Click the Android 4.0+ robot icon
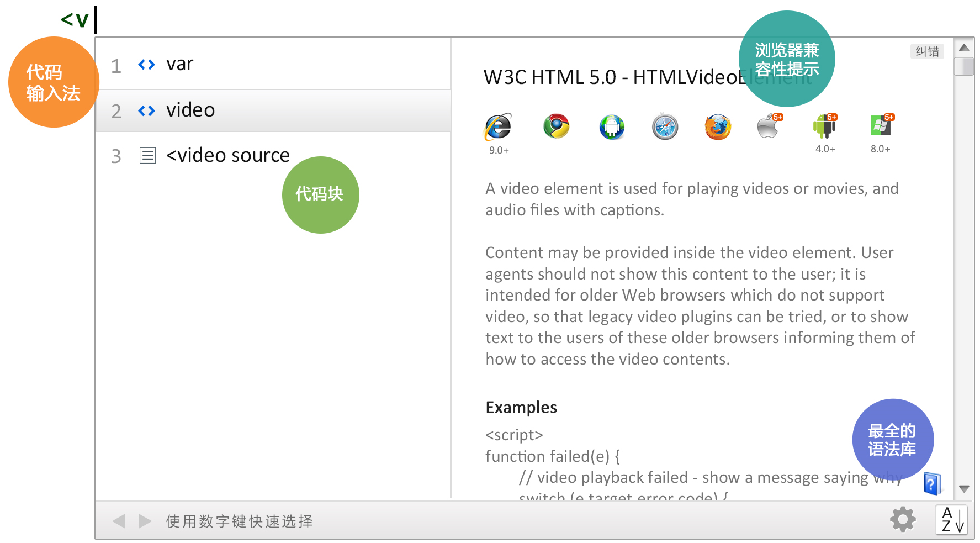980x543 pixels. [825, 126]
